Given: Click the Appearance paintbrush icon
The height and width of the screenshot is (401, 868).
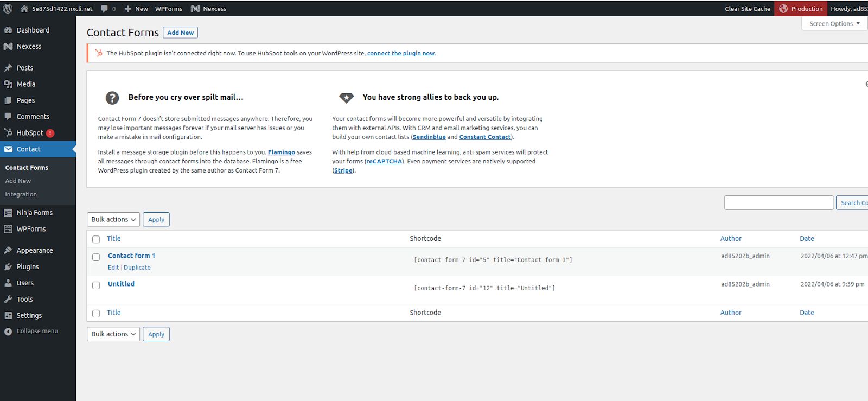Looking at the screenshot, I should (8, 250).
